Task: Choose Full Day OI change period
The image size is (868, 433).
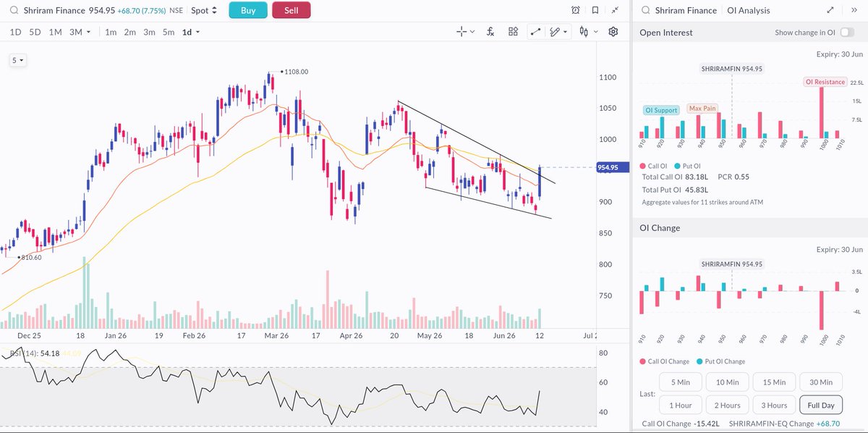Action: (820, 405)
